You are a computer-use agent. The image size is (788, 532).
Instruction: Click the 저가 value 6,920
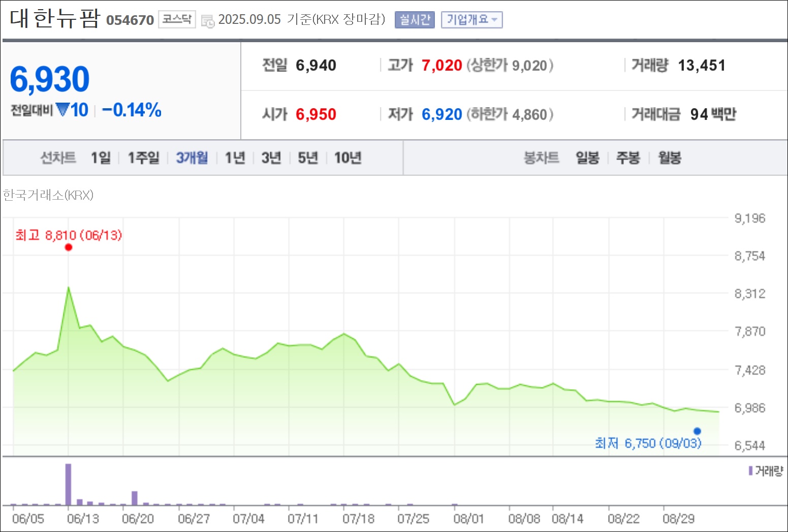[442, 114]
